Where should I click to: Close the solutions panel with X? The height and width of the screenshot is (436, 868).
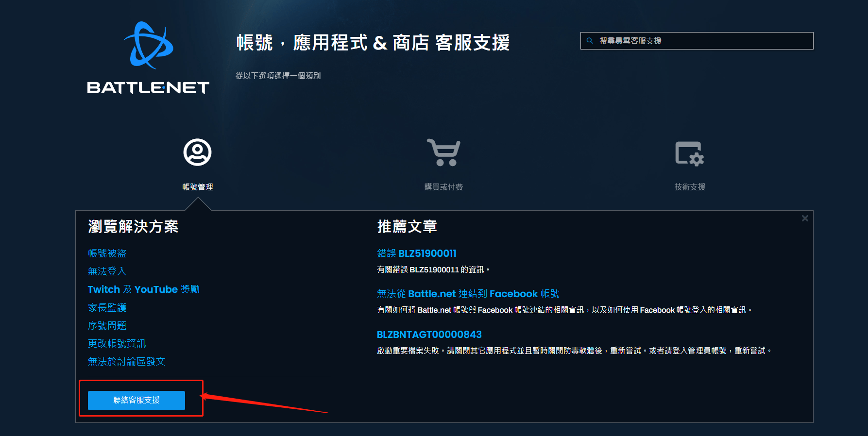[805, 218]
